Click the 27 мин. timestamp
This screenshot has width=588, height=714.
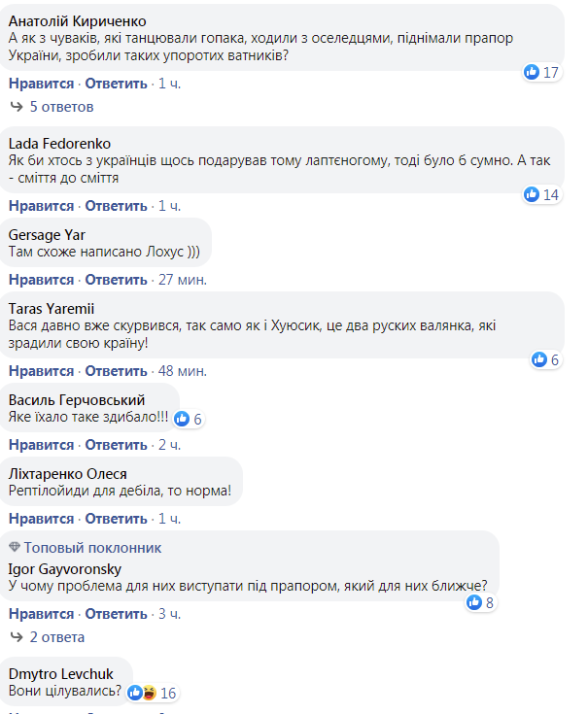click(183, 280)
